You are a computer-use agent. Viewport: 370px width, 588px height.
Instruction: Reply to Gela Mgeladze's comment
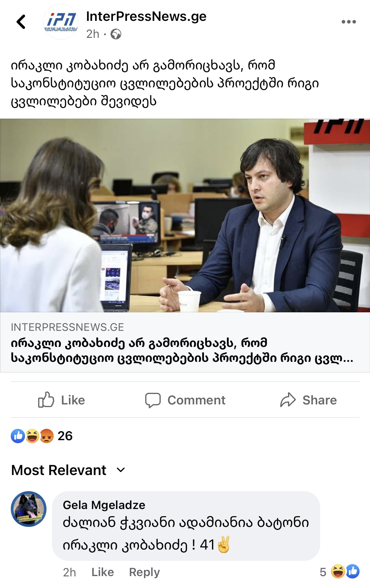(144, 572)
